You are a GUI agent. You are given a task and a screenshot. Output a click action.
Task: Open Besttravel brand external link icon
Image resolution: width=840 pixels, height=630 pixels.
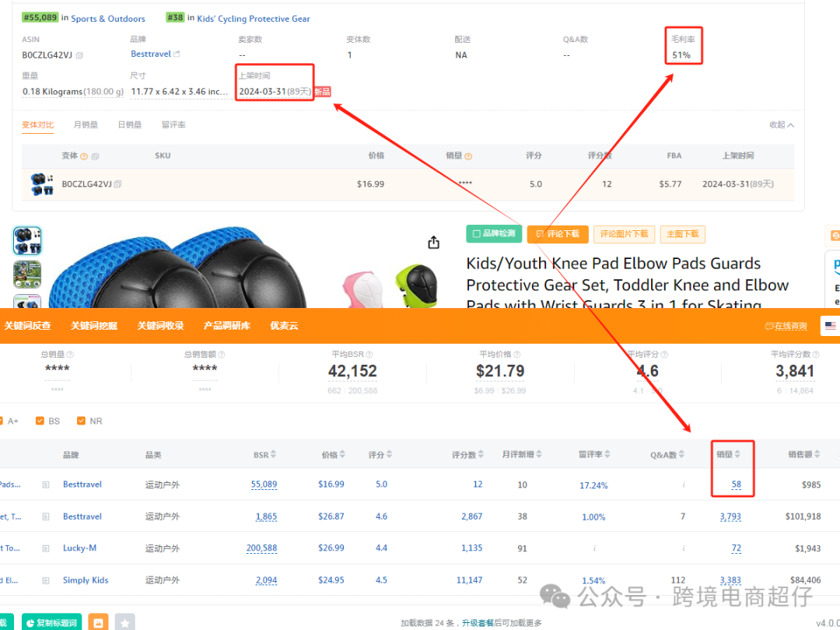[177, 54]
